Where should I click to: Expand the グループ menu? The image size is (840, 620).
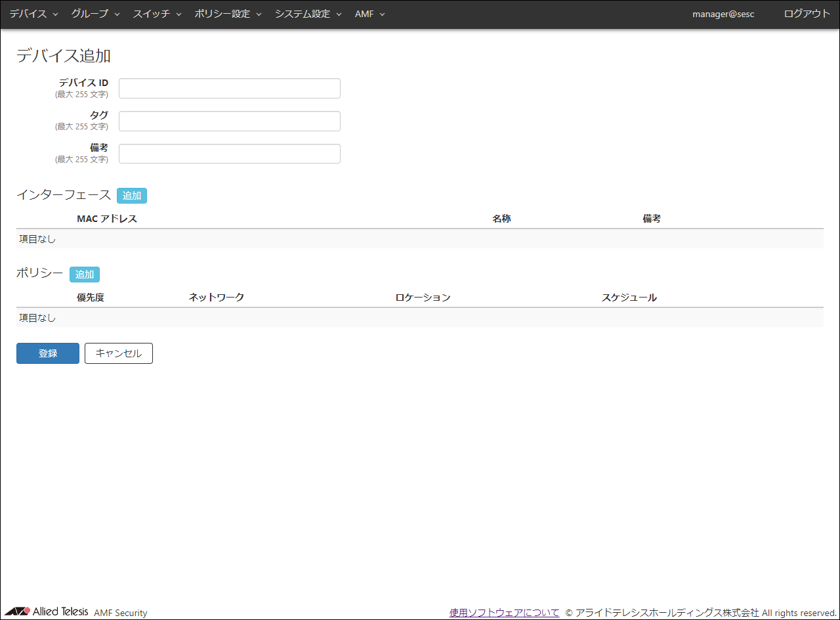95,14
